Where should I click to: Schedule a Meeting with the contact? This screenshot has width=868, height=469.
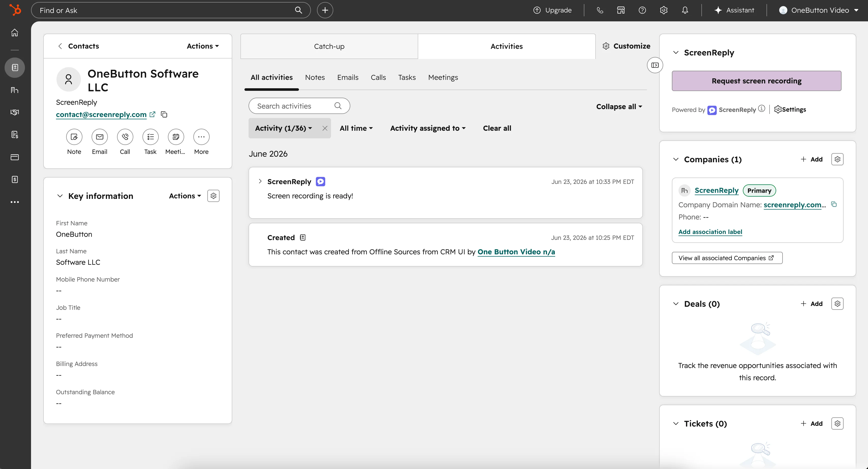(x=176, y=137)
